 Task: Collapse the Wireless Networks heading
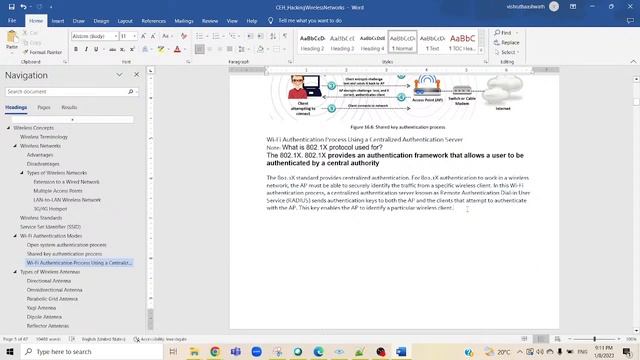(x=15, y=146)
